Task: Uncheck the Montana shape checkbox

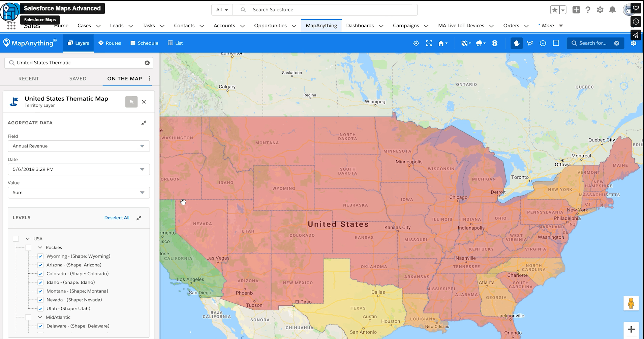Action: pos(40,291)
